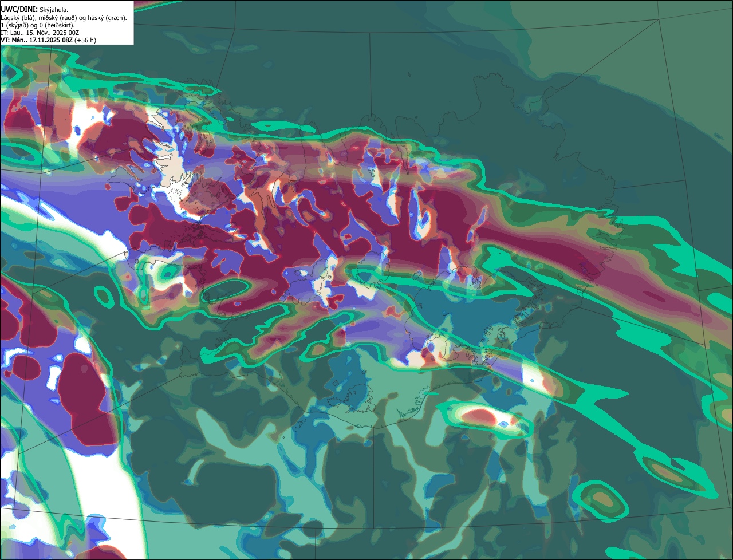
Task: Click the valid time "Mán.. 17.11.2025 08Z"
Action: [42, 40]
